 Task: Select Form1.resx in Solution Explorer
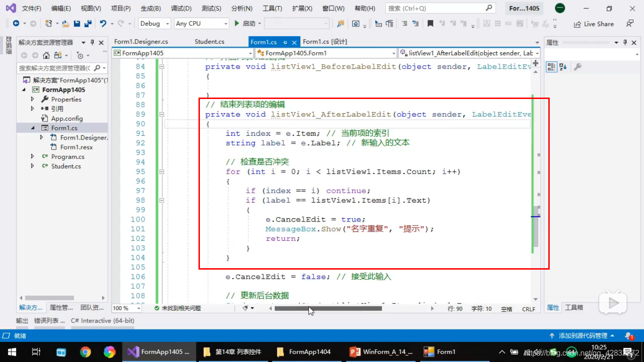click(x=76, y=147)
